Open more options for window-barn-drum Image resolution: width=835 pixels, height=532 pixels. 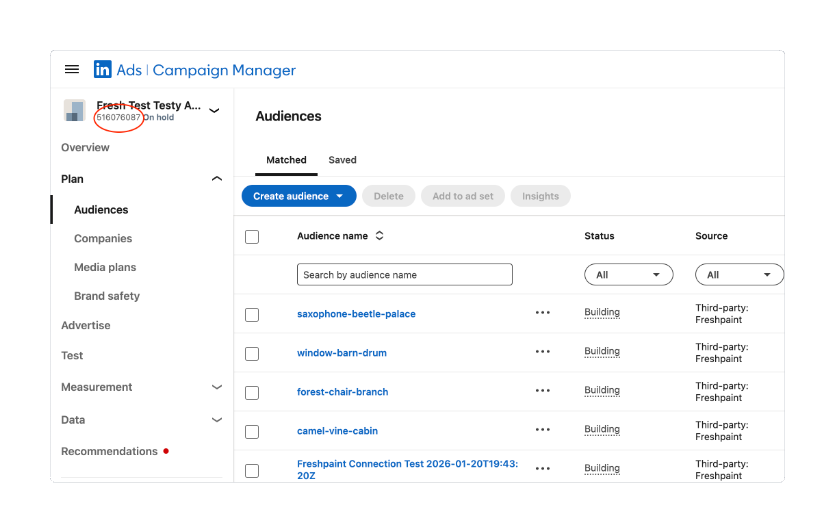tap(542, 352)
